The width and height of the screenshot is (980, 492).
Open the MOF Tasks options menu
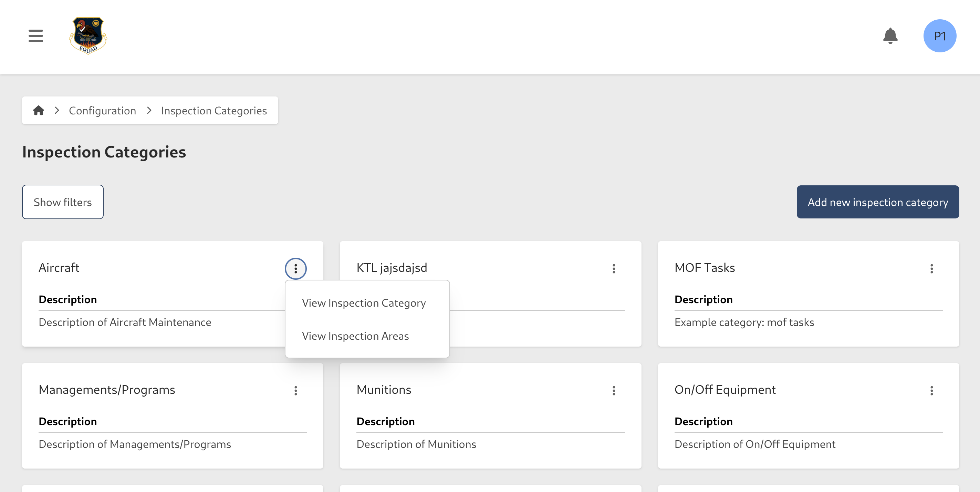point(932,269)
